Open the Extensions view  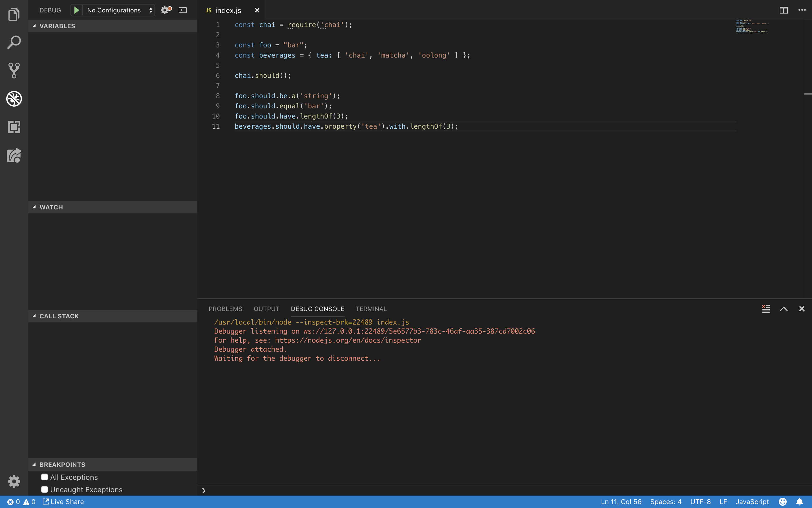pyautogui.click(x=14, y=127)
